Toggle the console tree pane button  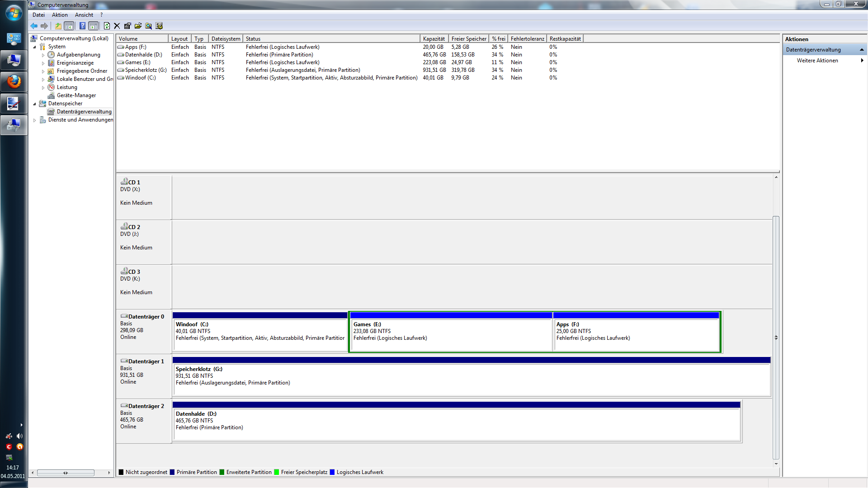(69, 26)
